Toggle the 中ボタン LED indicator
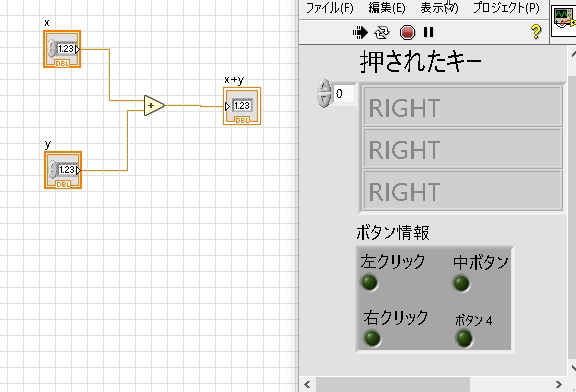The image size is (576, 392). pos(461,284)
